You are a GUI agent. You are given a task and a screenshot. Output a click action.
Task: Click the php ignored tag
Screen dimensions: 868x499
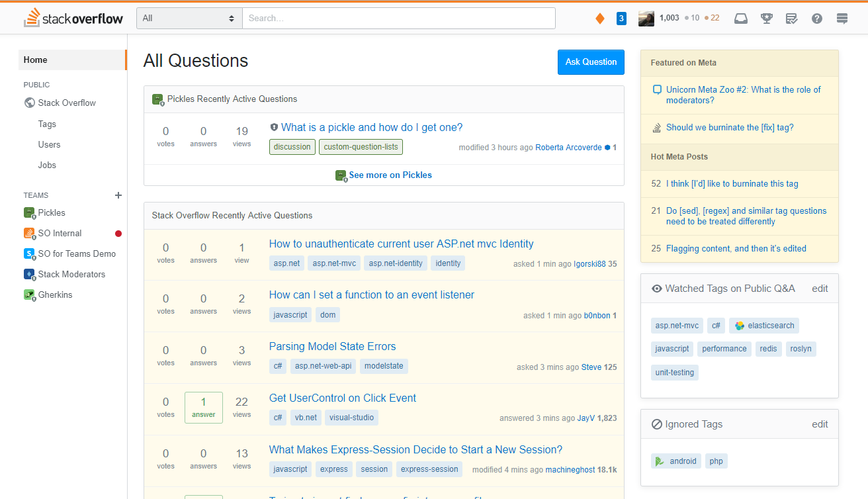click(x=716, y=461)
